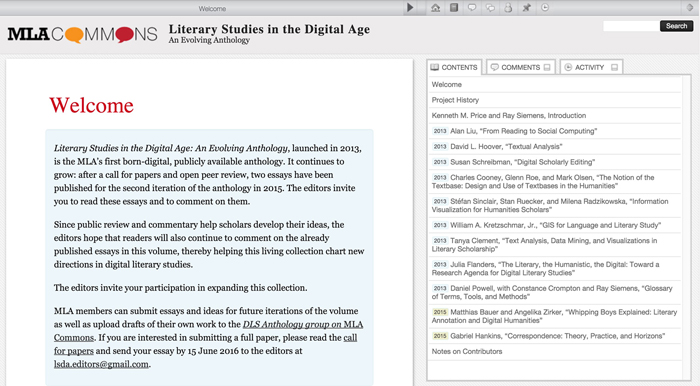Open the Literary Studies in the Digital Age title

[269, 29]
